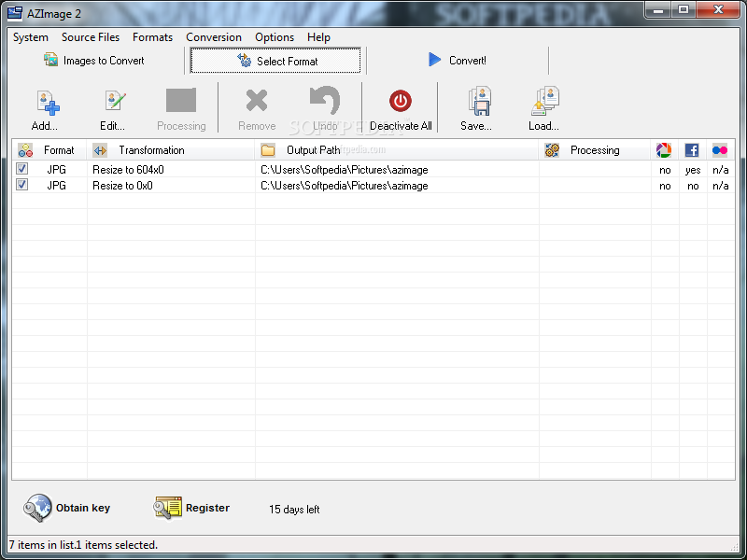
Task: Open the System menu
Action: coord(31,37)
